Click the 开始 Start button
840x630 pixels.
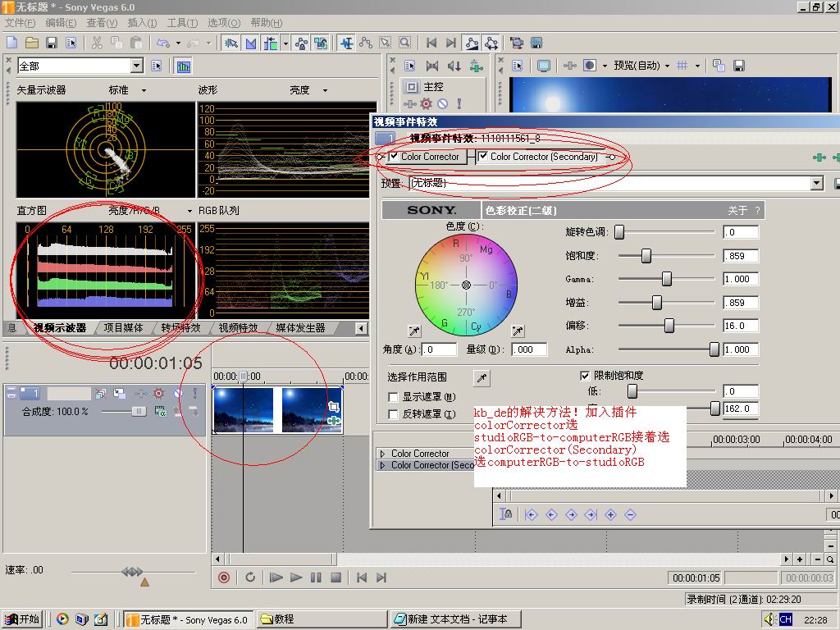pyautogui.click(x=22, y=619)
